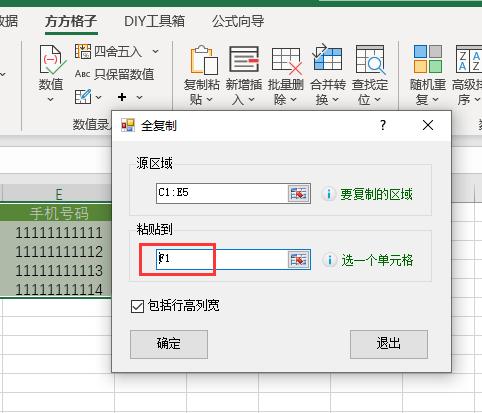
Task: Select the 手机号码 header cell
Action: [57, 213]
